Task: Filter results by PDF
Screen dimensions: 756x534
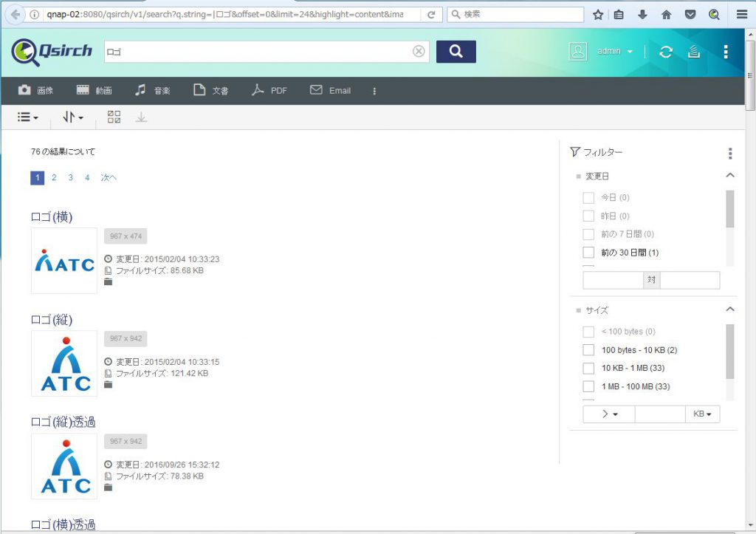Action: [269, 90]
